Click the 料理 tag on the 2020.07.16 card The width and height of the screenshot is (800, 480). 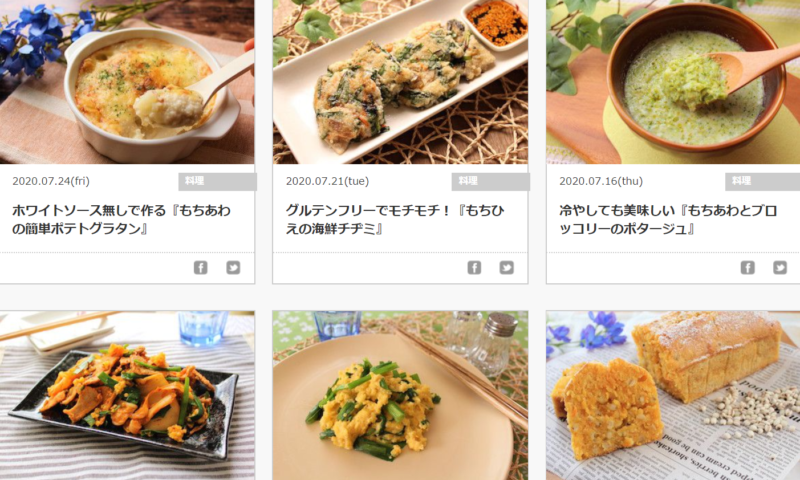point(763,182)
